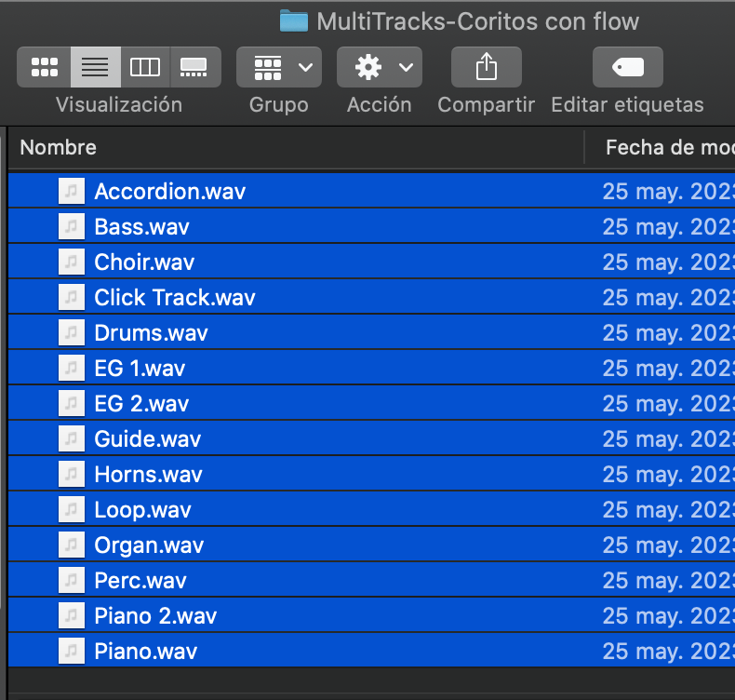Viewport: 735px width, 700px height.
Task: Click the Piano 2.wav file icon
Action: pos(72,615)
